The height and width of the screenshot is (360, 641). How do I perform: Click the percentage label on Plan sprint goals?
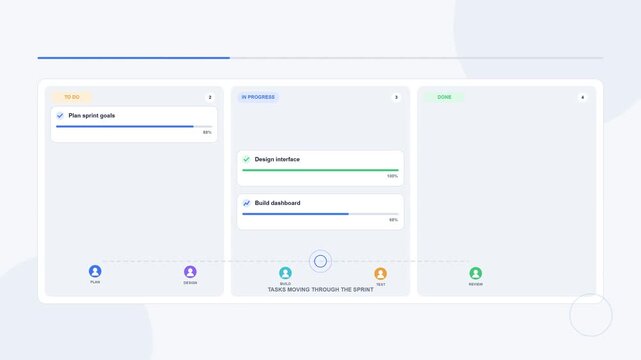click(207, 132)
